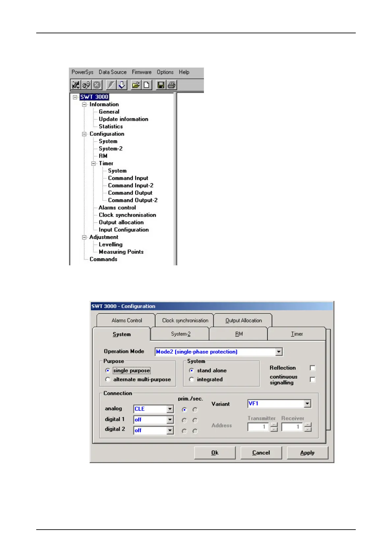Select Measuring Points tree item
This screenshot has height=555, width=392.
(x=121, y=252)
